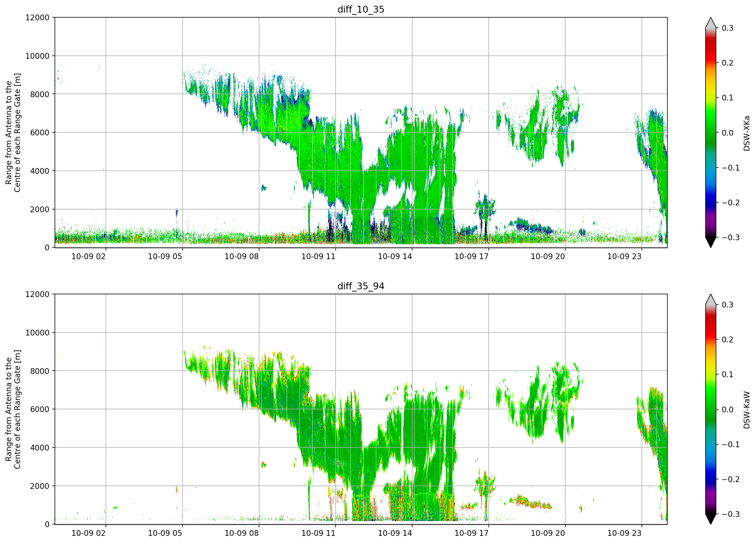Image resolution: width=756 pixels, height=543 pixels.
Task: Click the gray upper arrow of DSW-XKa colorbar
Action: (x=710, y=23)
